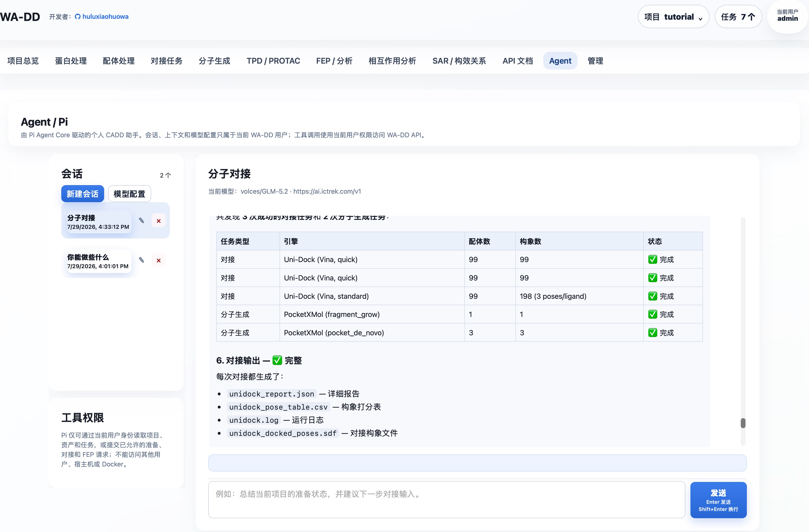Delete the 分子对接 conversation with red X
The image size is (809, 532).
pos(158,221)
